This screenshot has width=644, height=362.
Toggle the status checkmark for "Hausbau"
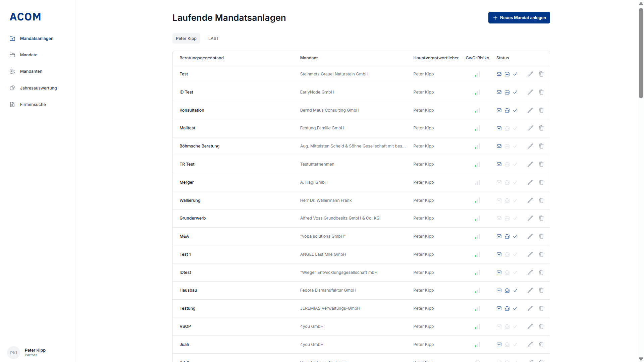pos(515,290)
